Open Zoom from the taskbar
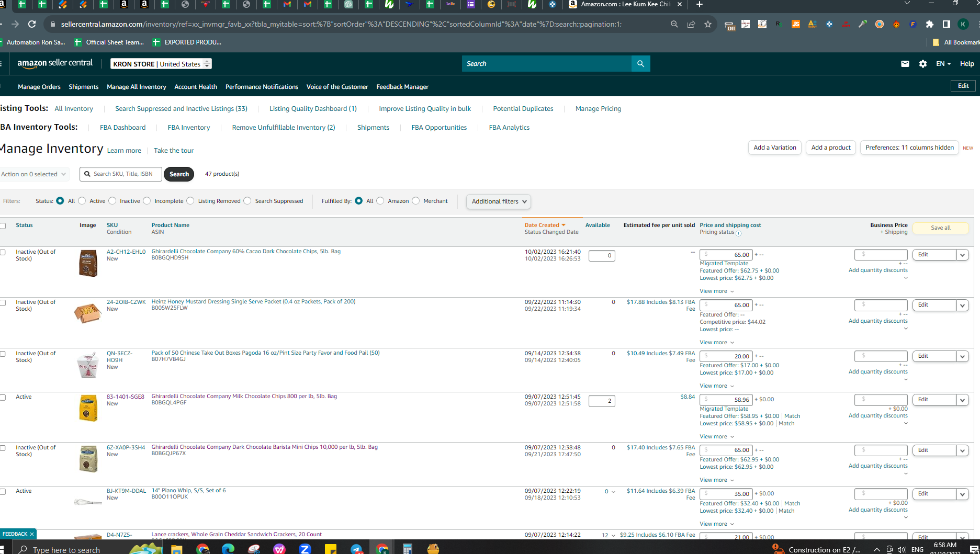This screenshot has width=980, height=554. tap(305, 549)
